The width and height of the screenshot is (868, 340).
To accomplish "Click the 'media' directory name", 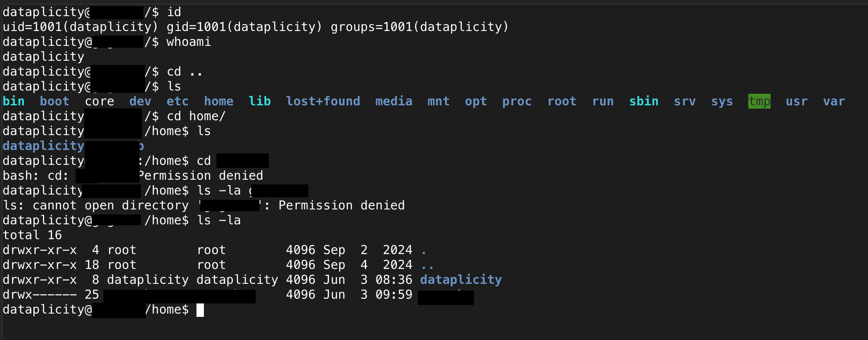I will [394, 101].
